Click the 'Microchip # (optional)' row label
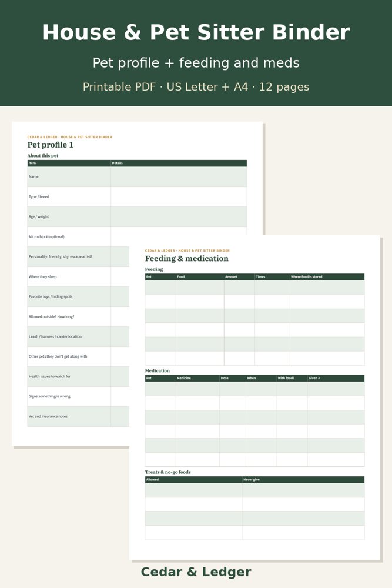392x588 pixels. tap(46, 236)
